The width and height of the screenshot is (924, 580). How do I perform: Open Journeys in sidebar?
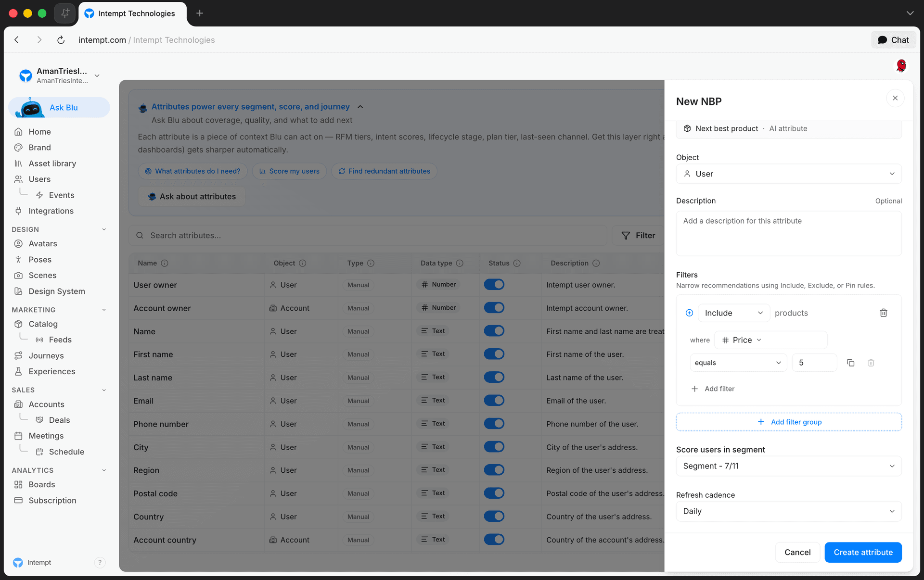point(46,355)
